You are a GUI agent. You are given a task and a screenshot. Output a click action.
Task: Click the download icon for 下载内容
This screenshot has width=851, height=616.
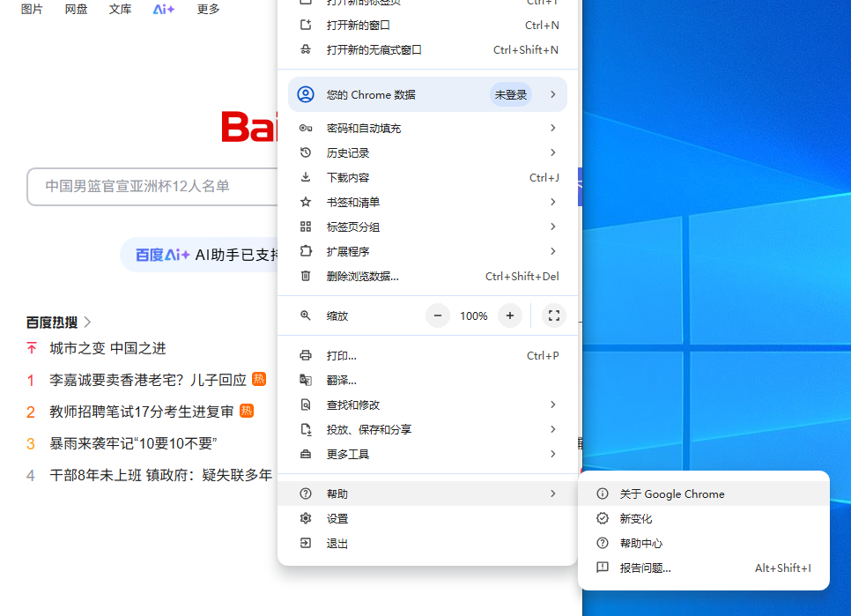[x=306, y=177]
